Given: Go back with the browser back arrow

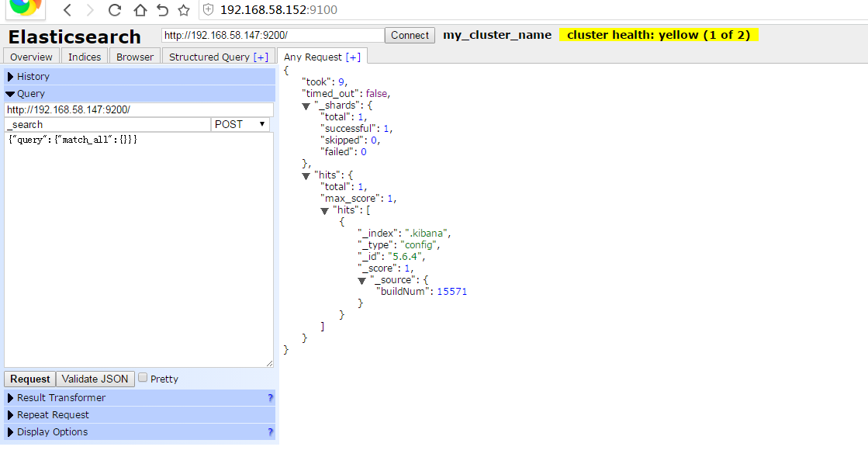Looking at the screenshot, I should (67, 10).
